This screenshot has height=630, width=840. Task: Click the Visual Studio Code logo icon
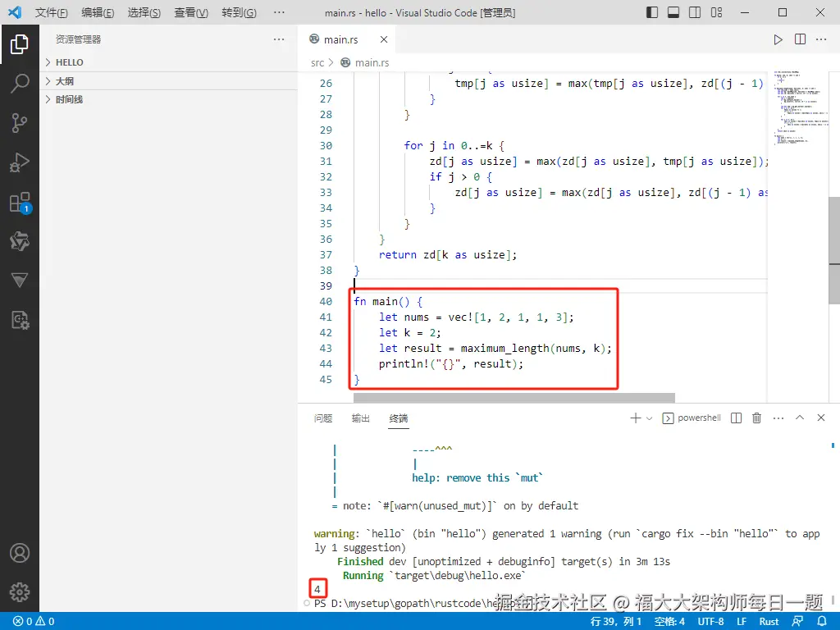pos(15,12)
